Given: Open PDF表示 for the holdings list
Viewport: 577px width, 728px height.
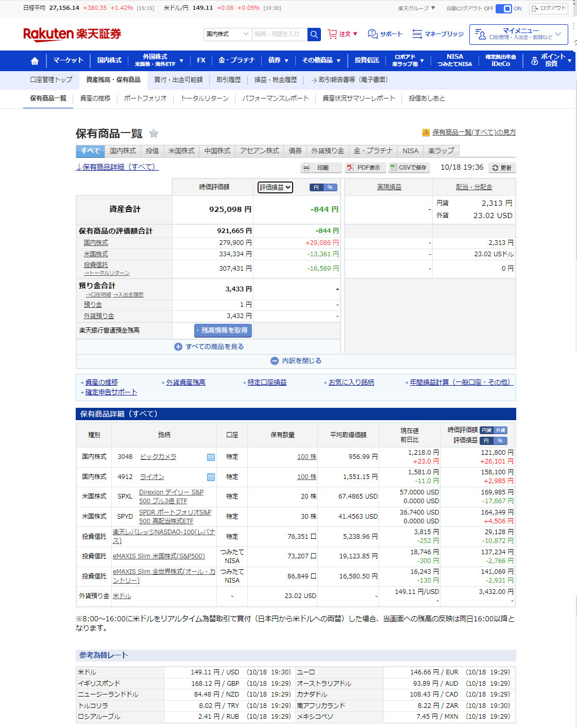Looking at the screenshot, I should point(365,168).
